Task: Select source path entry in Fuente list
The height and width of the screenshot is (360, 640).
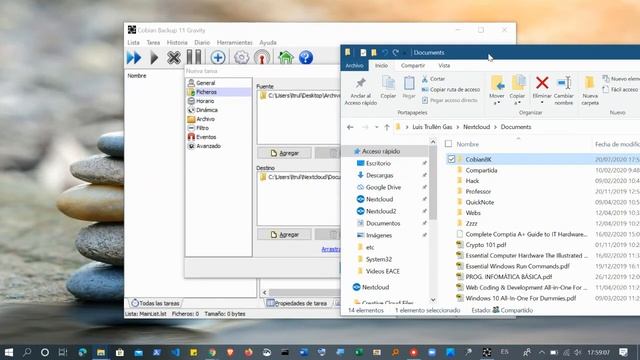Action: pos(300,96)
